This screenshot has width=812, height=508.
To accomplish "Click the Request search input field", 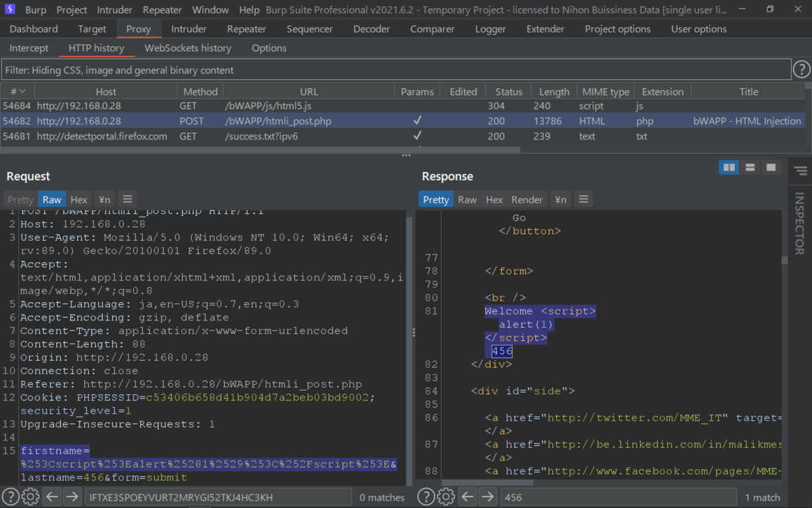I will [x=217, y=497].
